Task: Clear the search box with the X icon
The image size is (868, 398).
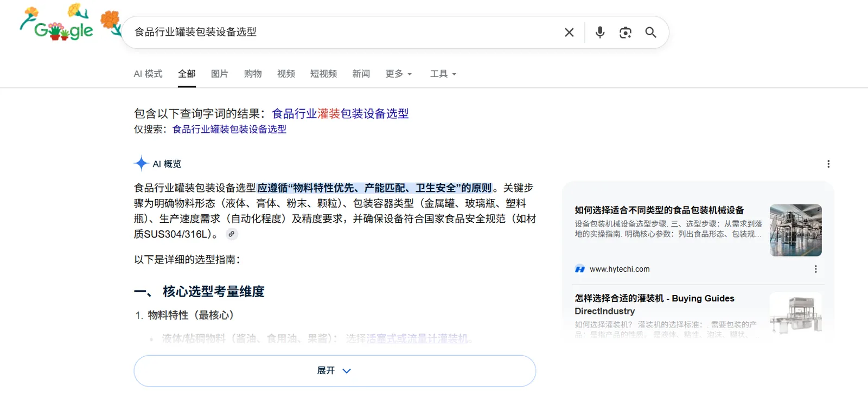Action: tap(569, 33)
